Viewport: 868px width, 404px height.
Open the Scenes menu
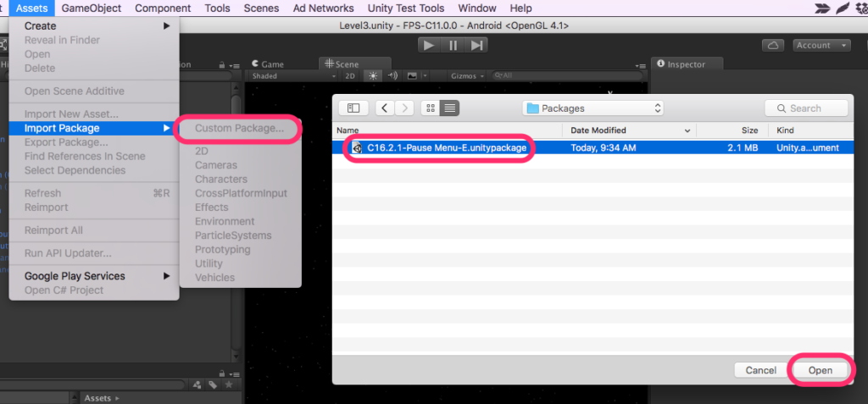261,8
